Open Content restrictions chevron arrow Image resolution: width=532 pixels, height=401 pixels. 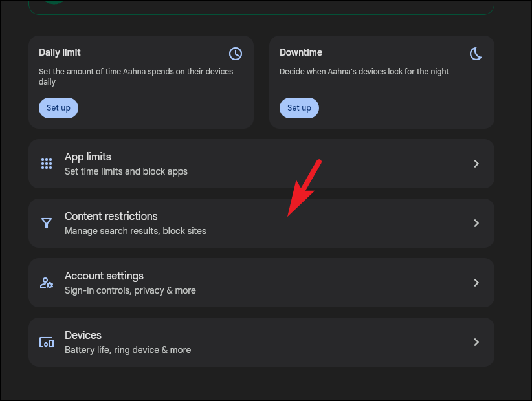(476, 223)
